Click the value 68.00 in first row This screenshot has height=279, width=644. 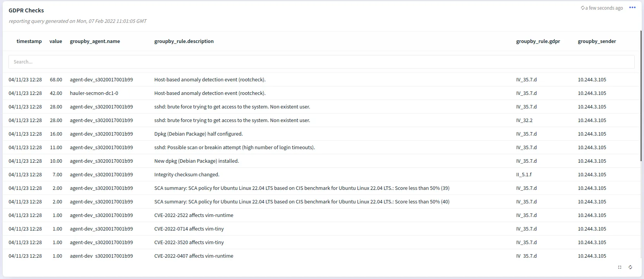(56, 80)
